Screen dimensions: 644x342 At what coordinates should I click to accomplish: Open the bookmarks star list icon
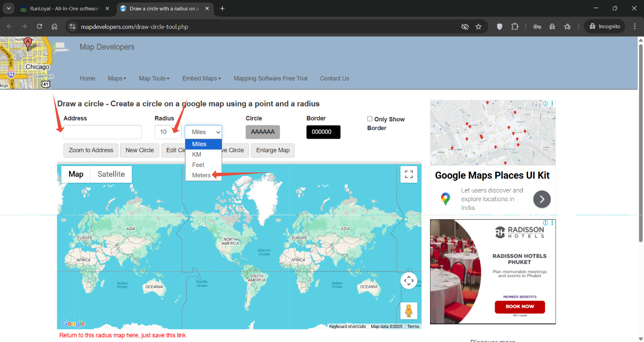coord(567,27)
